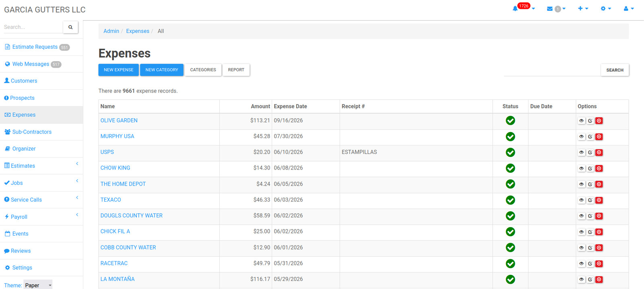644x289 pixels.
Task: Edit the TEXACO expense
Action: (x=590, y=200)
